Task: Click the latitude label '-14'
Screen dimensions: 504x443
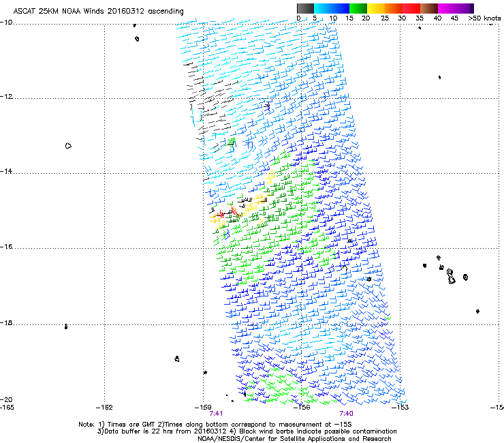Action: 6,171
